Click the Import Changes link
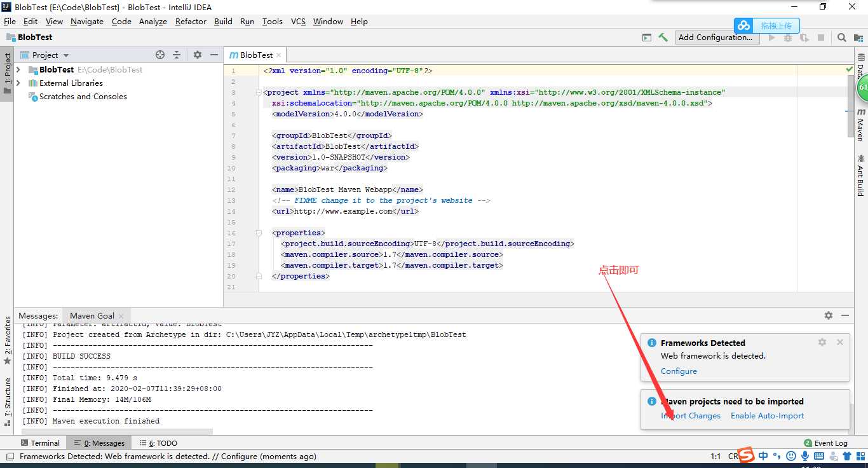Viewport: 868px width, 468px height. tap(691, 415)
